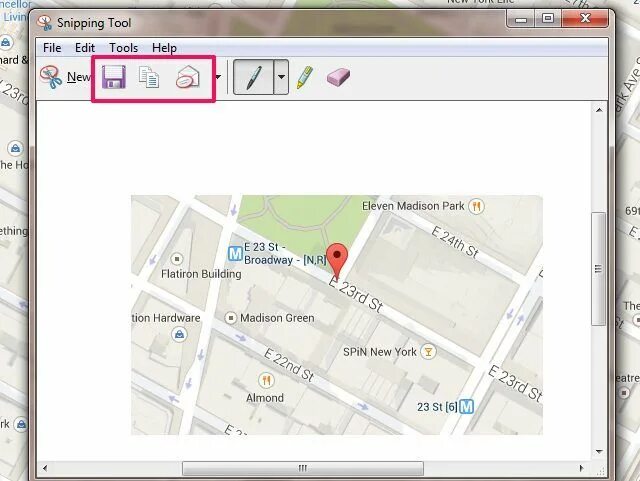640x481 pixels.
Task: Click the Flatiron Building label
Action: click(x=201, y=274)
